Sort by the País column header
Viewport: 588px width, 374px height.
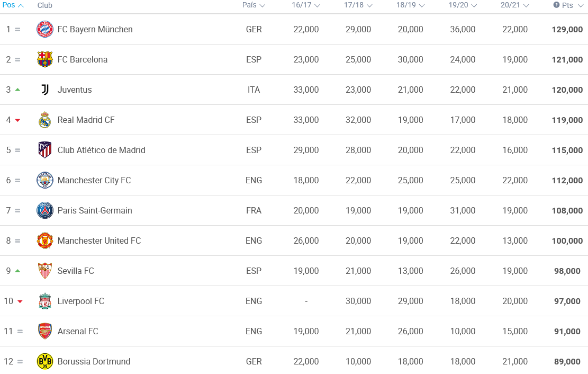tap(254, 5)
